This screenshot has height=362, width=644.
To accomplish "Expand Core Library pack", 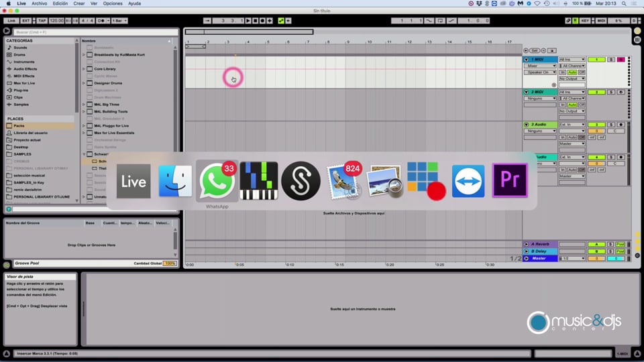I will (84, 69).
